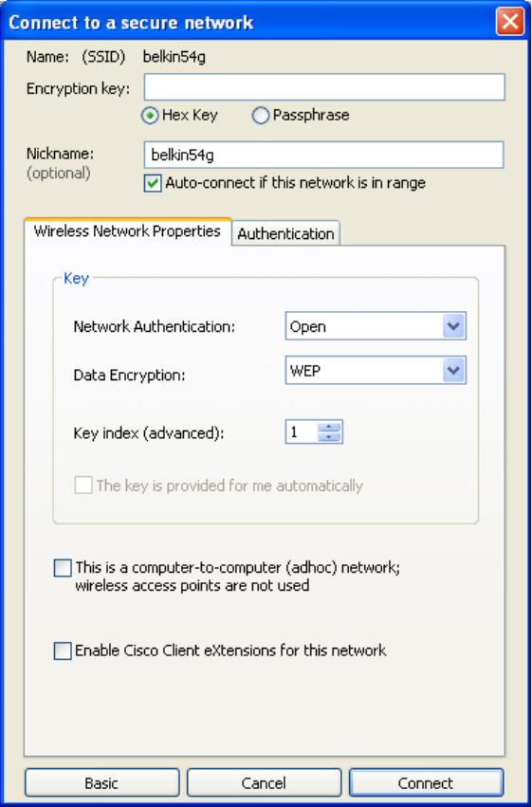Click the Basic button
532x807 pixels.
(101, 782)
